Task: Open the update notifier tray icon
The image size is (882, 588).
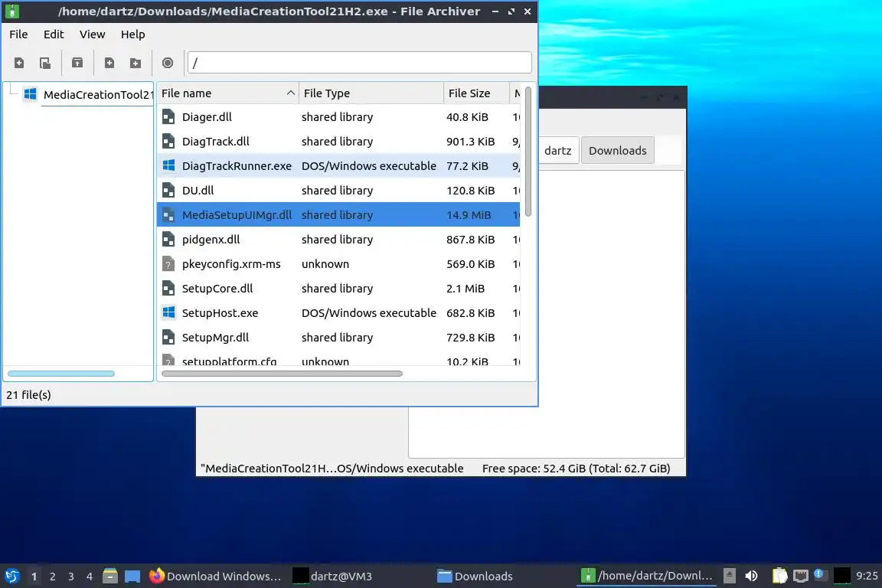Action: [x=821, y=575]
